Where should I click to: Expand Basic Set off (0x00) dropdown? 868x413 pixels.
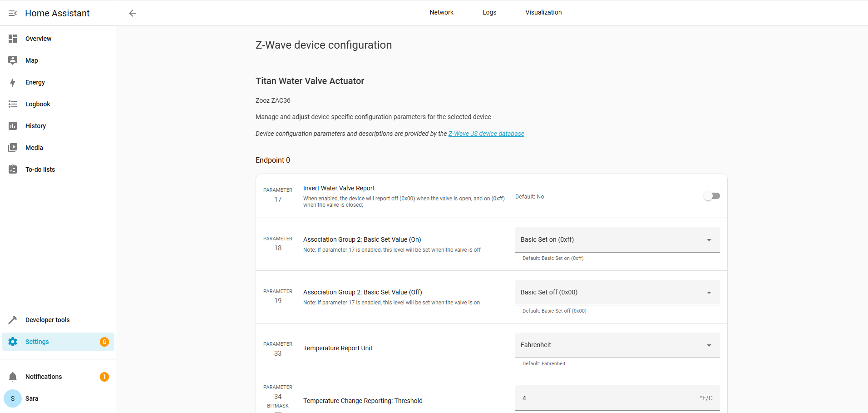tap(617, 293)
